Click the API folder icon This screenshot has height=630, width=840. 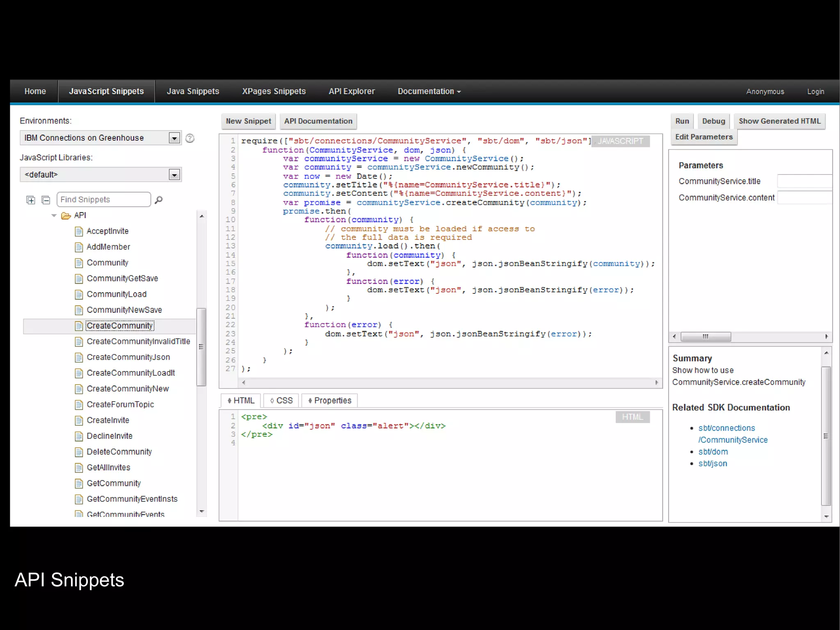[66, 216]
